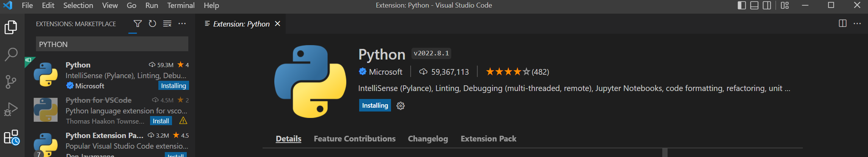Install the Python Extension Pack
The width and height of the screenshot is (868, 157).
(x=176, y=155)
